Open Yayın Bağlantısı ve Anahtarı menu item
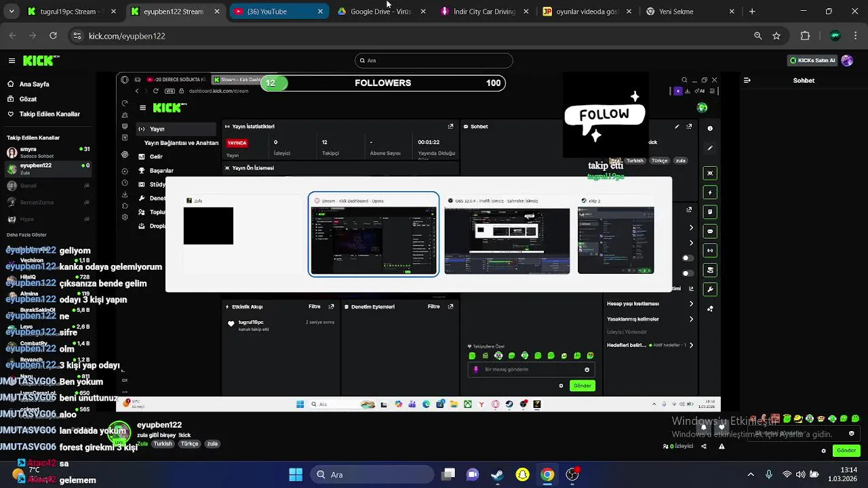Image resolution: width=868 pixels, height=488 pixels. (x=181, y=143)
